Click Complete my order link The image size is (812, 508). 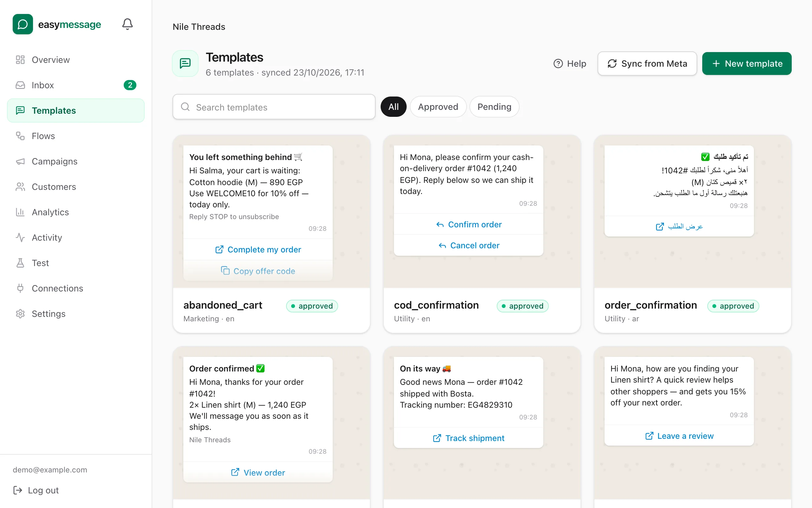click(x=258, y=249)
